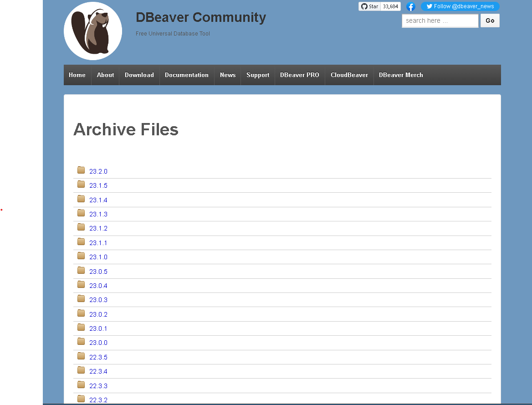Open the DBeaver Community title link
This screenshot has width=532, height=405.
pos(201,17)
